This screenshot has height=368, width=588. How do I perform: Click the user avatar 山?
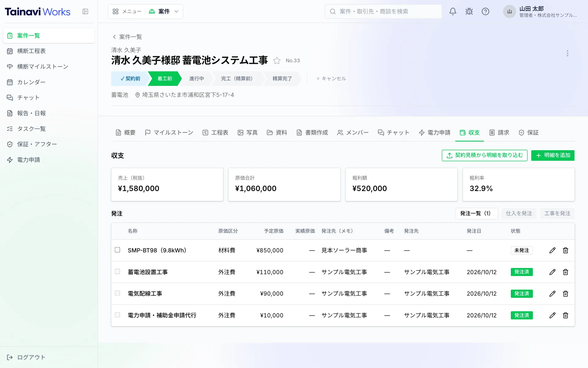click(510, 12)
